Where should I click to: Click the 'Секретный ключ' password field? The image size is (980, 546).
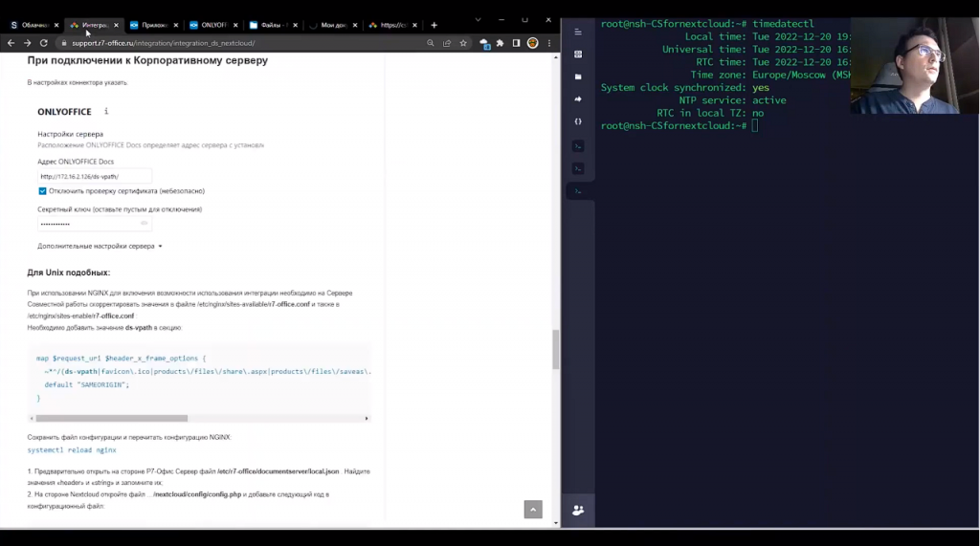(95, 224)
